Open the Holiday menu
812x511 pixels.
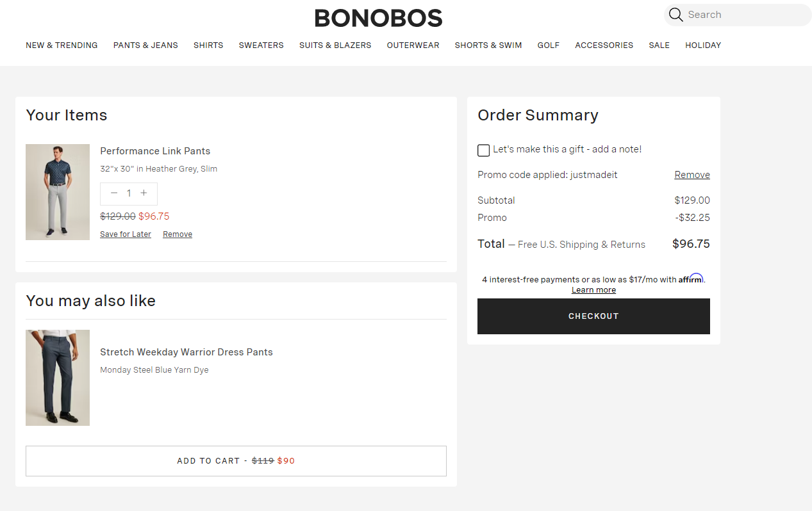coord(703,45)
